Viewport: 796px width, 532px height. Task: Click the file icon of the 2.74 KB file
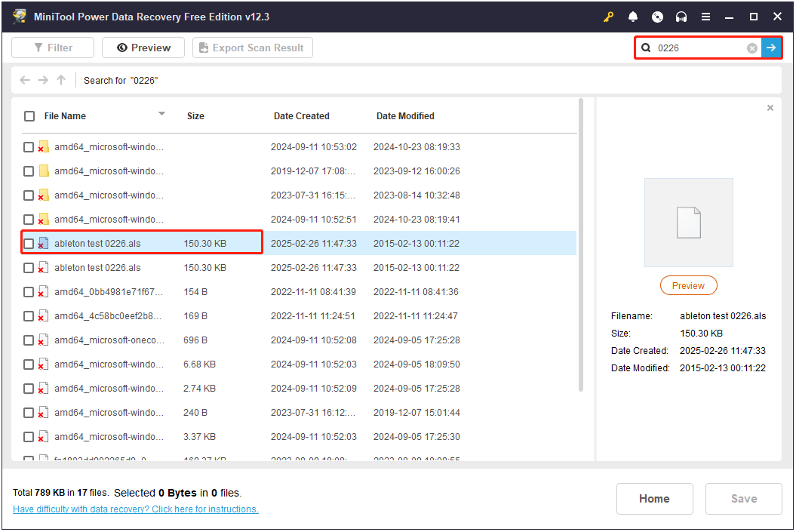[44, 389]
